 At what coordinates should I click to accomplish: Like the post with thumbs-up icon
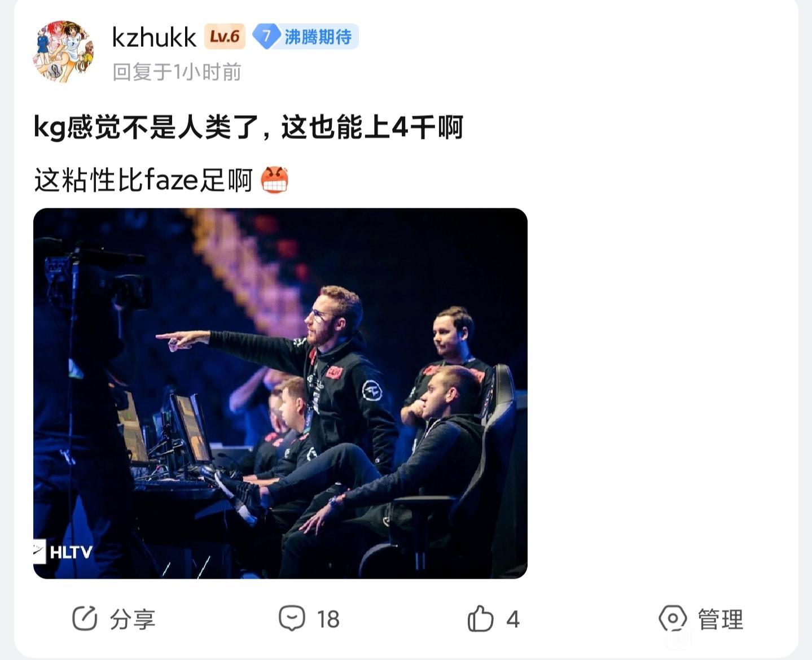tap(481, 618)
